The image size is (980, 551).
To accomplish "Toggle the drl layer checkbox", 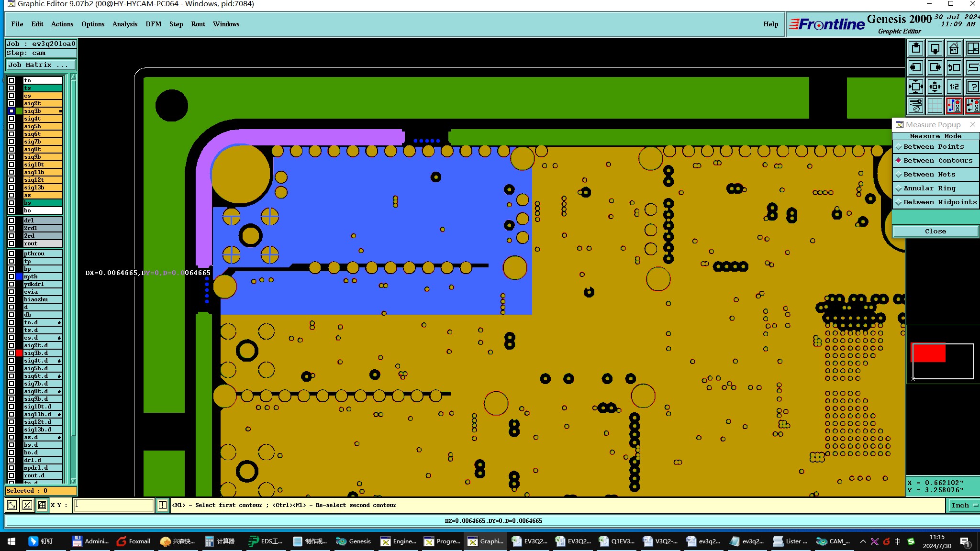I will (11, 220).
